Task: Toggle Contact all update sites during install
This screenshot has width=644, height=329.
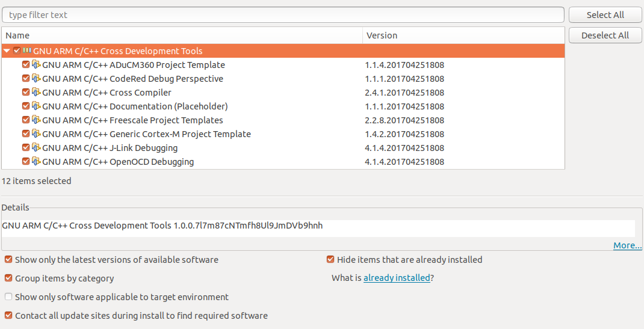Action: coord(8,315)
